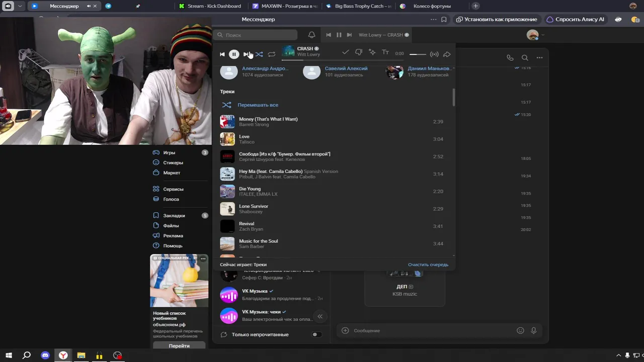Open emoji picker in message box
644x362 pixels.
click(x=520, y=330)
